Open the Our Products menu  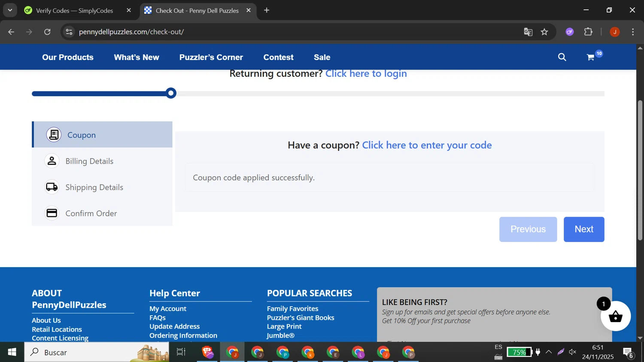(68, 57)
